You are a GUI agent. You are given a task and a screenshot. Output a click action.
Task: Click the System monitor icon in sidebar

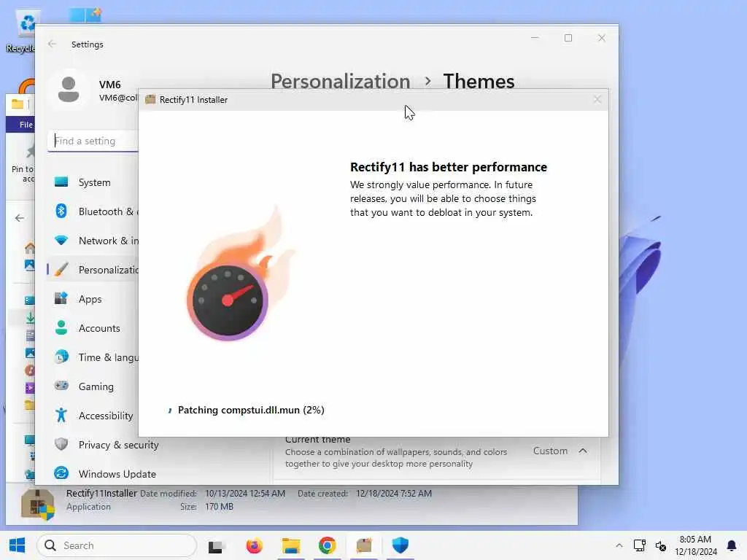[61, 182]
